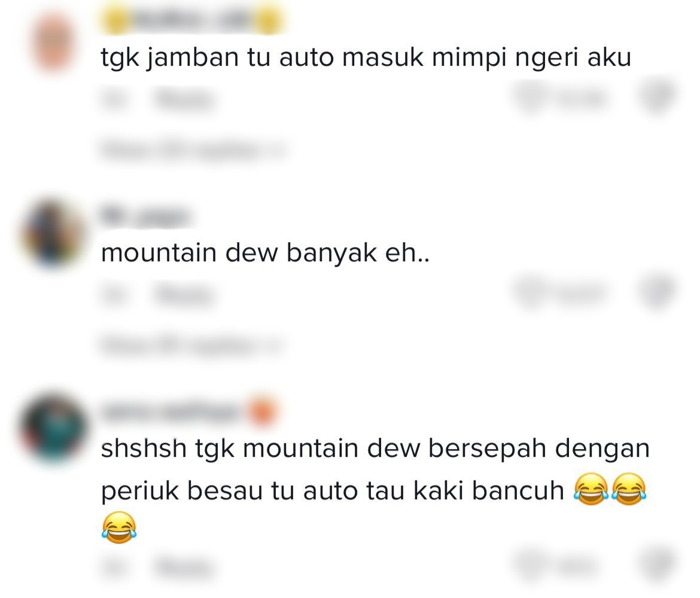Screen dimensions: 700x598
Task: Open profile picture of 'mimpi ngeri' commenter
Action: (x=53, y=42)
